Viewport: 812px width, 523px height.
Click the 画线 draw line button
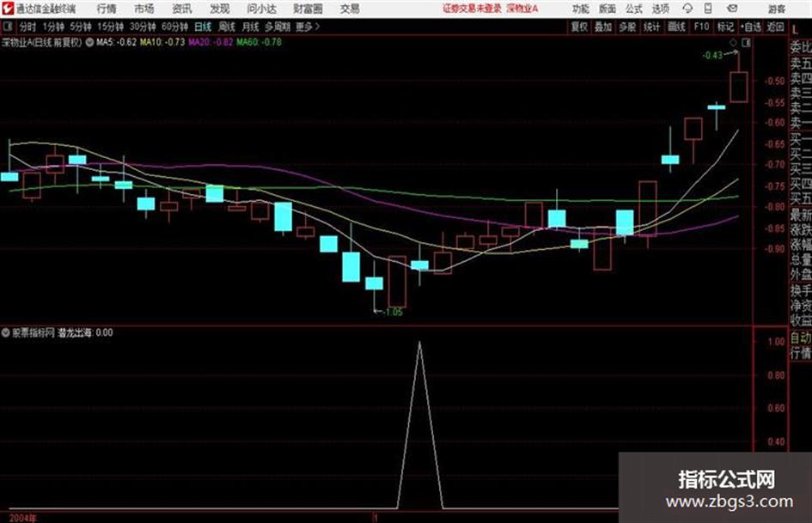tap(676, 27)
